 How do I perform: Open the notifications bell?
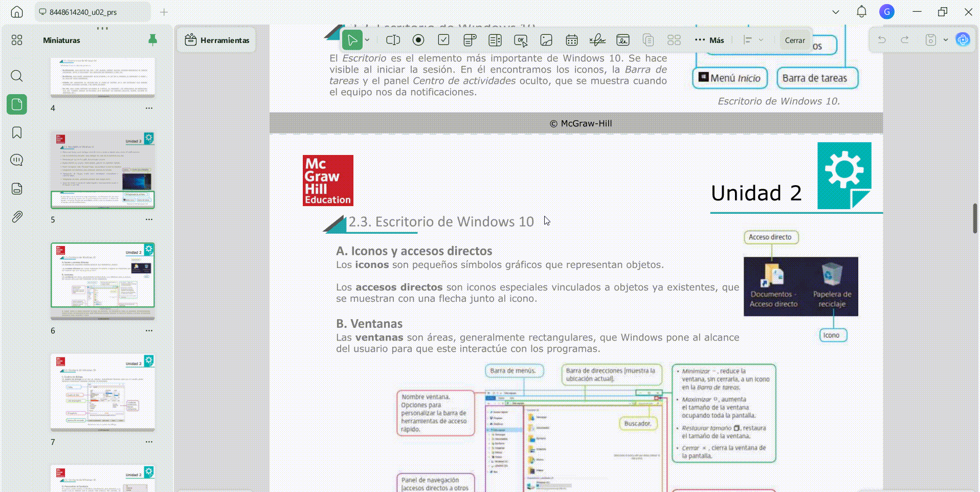(x=862, y=12)
